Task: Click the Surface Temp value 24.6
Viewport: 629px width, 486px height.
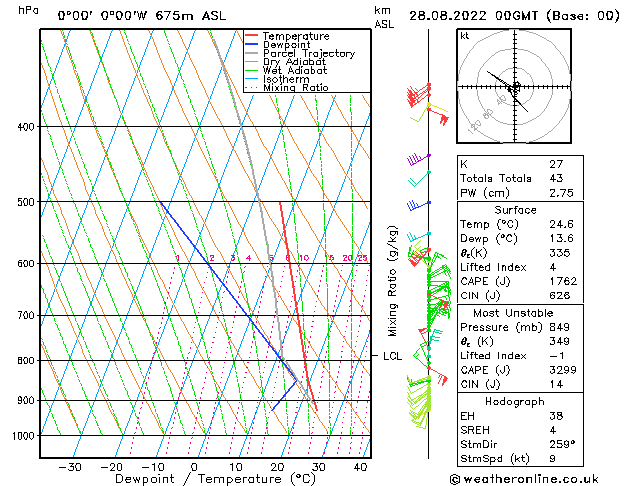Action: click(x=561, y=224)
